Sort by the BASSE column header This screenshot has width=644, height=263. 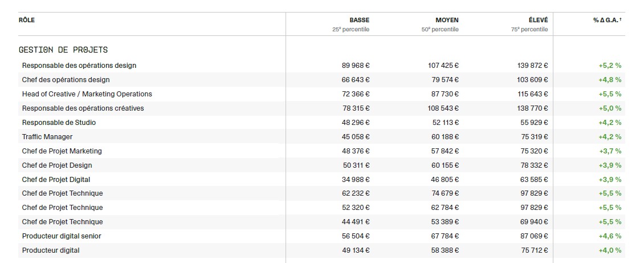(x=359, y=20)
